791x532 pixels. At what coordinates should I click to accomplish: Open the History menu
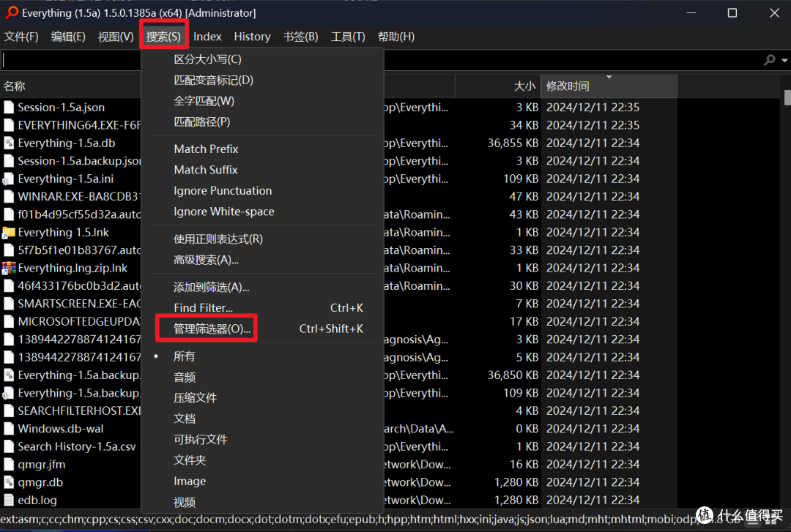click(252, 37)
